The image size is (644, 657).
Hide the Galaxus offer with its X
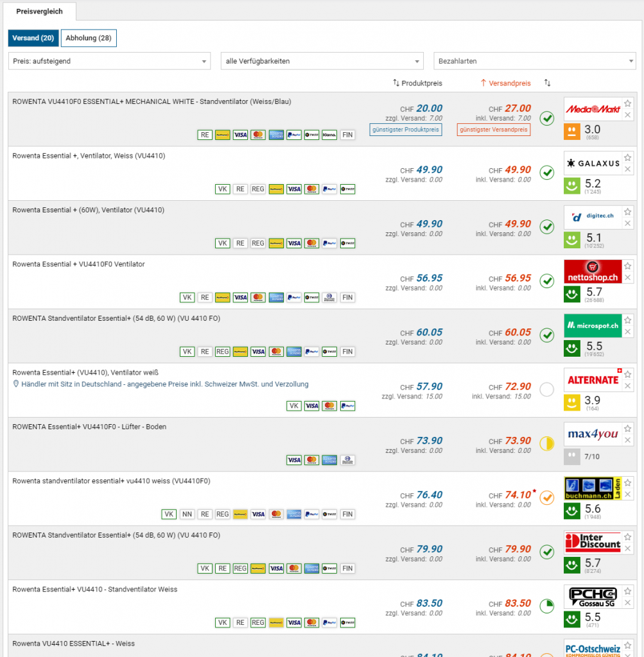(628, 169)
